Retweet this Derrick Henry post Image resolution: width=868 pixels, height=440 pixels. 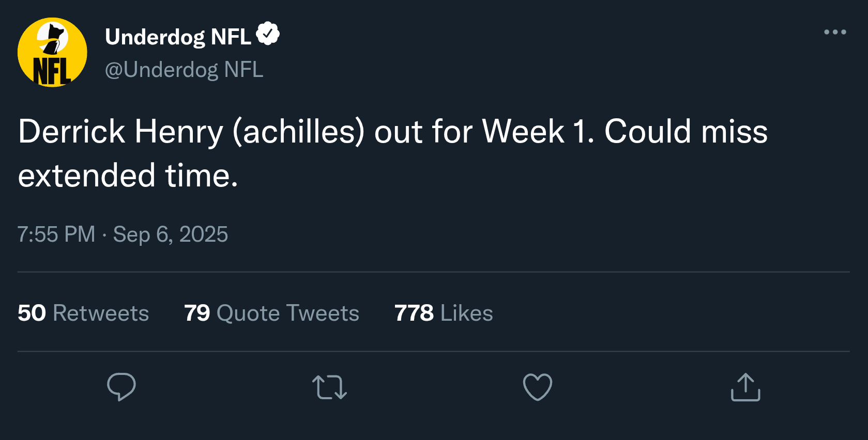pyautogui.click(x=329, y=387)
